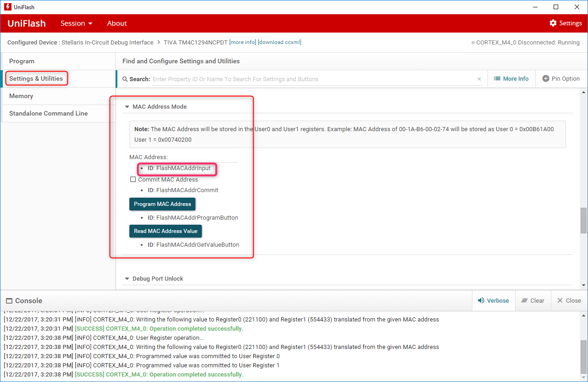Click the FlashMACAddrGetValueButton ID text
The height and width of the screenshot is (382, 588).
click(x=193, y=245)
